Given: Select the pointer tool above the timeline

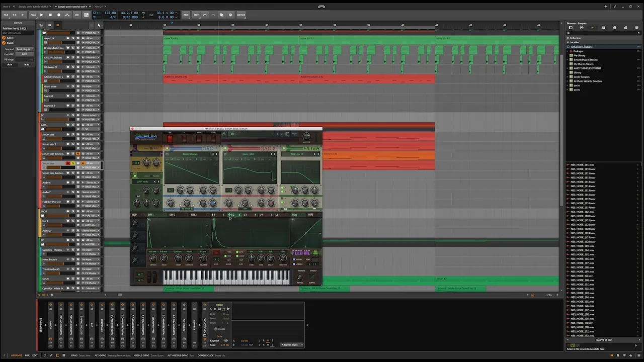Looking at the screenshot, I should point(99,25).
